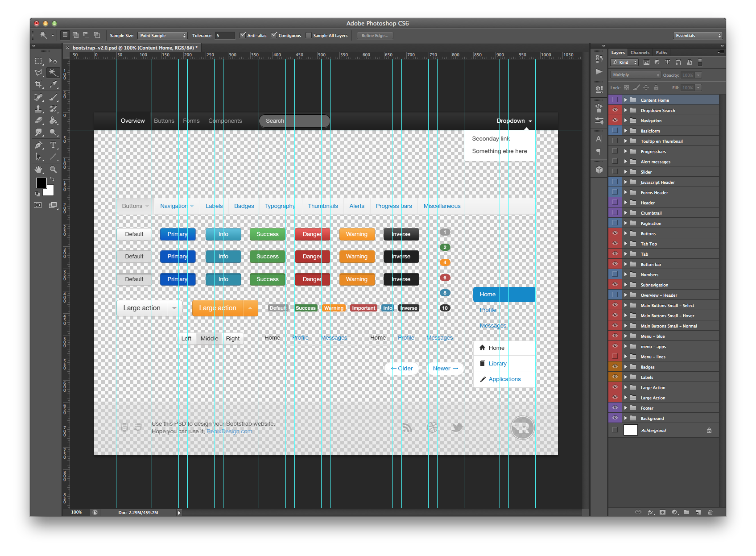Select the Line tool
756x556 pixels.
(x=53, y=157)
